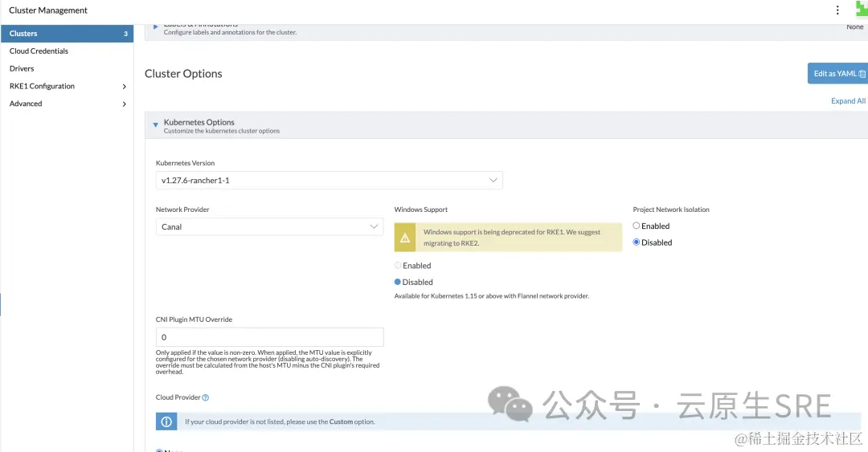Screen dimensions: 868x452
Task: Click the Cloud Provider help question icon
Action: 206,397
